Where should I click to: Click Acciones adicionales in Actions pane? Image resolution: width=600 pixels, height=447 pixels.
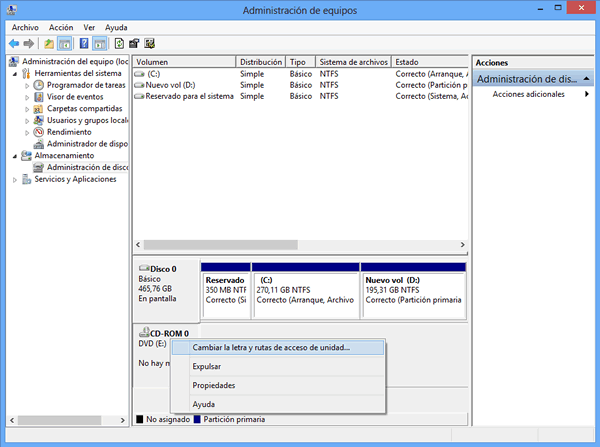click(x=528, y=94)
